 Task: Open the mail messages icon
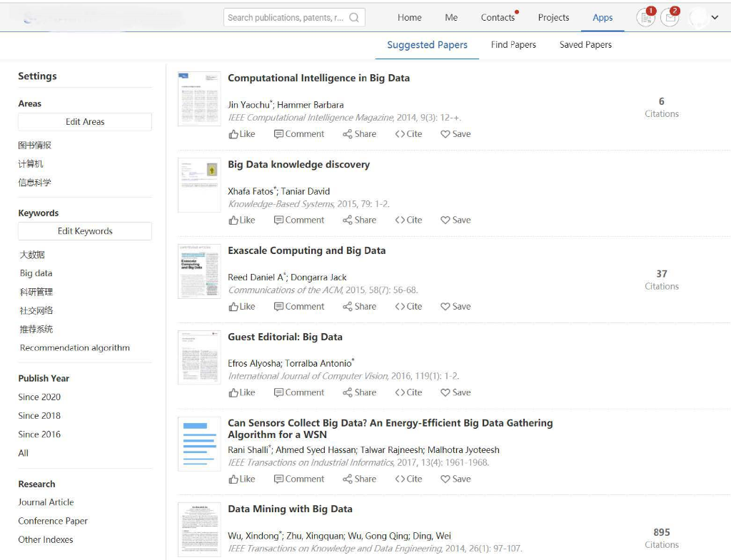pyautogui.click(x=670, y=18)
